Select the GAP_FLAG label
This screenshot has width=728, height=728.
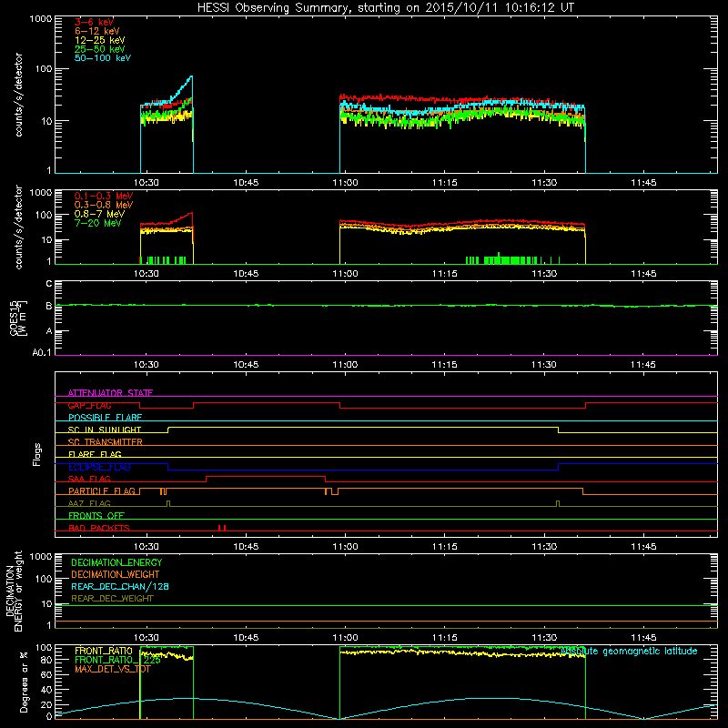click(x=89, y=405)
